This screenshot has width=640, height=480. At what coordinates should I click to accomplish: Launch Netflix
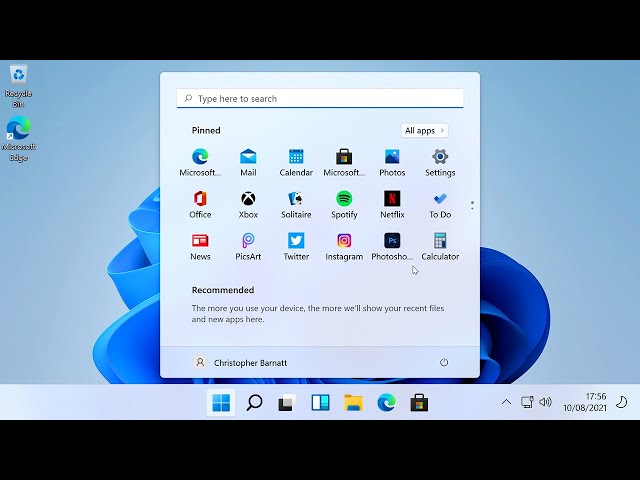(x=392, y=204)
